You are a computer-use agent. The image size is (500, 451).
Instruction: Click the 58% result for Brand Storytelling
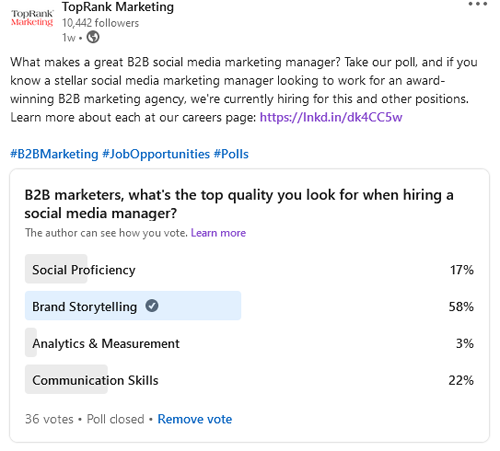pyautogui.click(x=461, y=306)
